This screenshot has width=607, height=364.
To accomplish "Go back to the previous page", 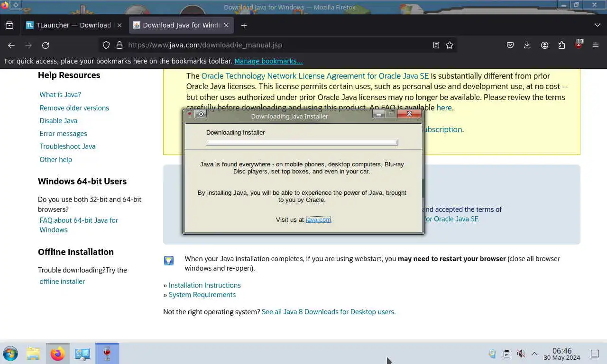I will [11, 45].
